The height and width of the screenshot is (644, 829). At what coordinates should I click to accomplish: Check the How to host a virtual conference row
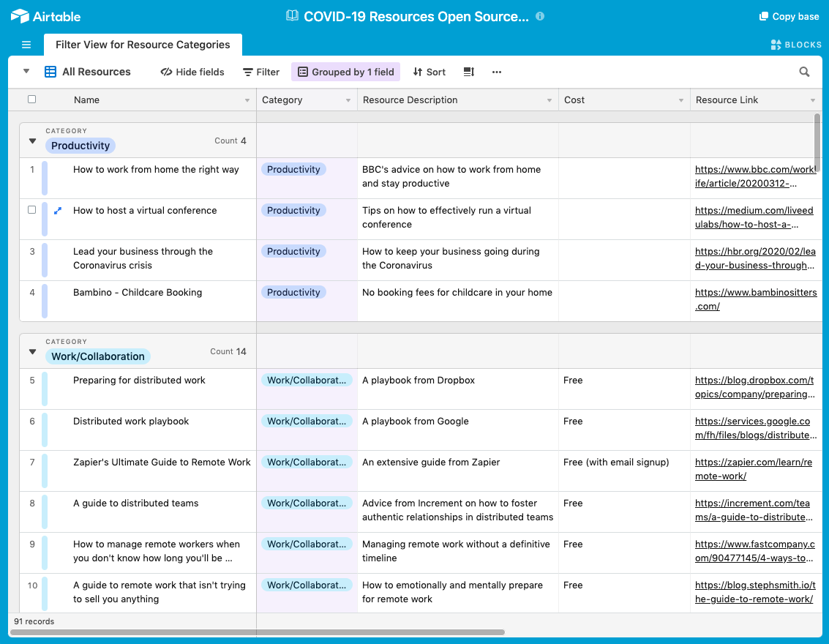tap(31, 210)
